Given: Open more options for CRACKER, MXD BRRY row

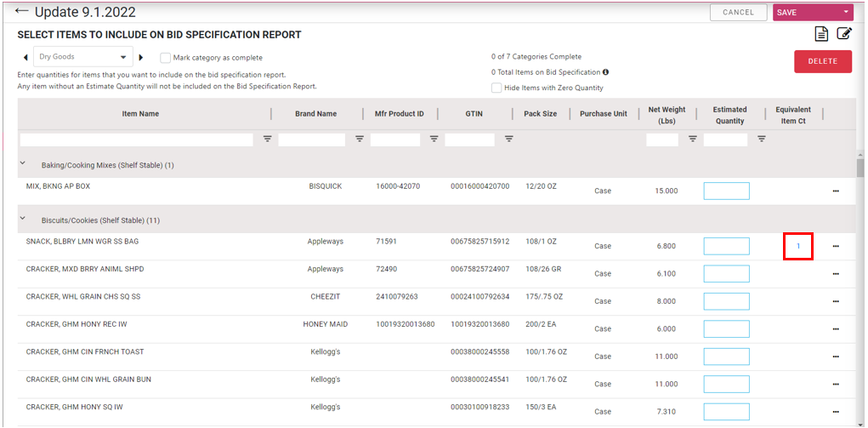Looking at the screenshot, I should [x=836, y=273].
